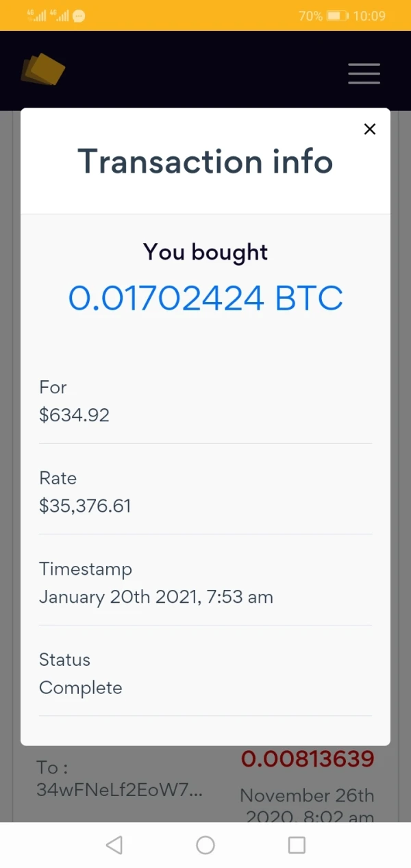Image resolution: width=411 pixels, height=868 pixels.
Task: Close the Transaction info dialog
Action: tap(370, 129)
